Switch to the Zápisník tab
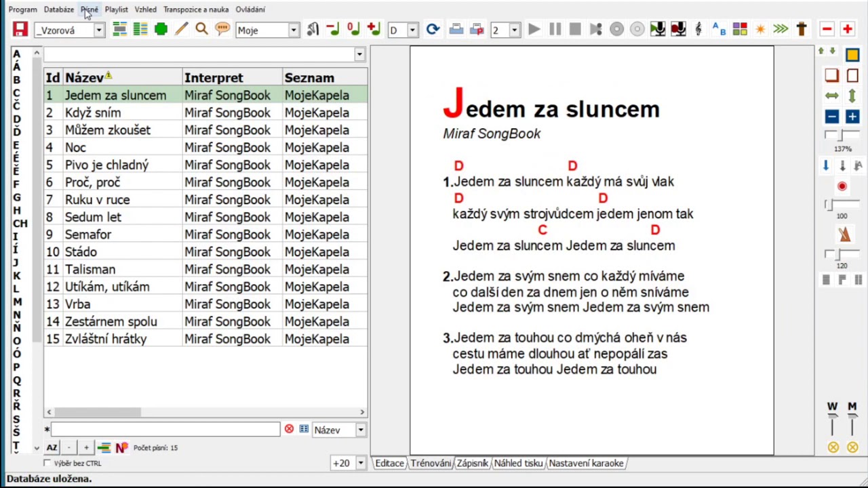 [472, 463]
